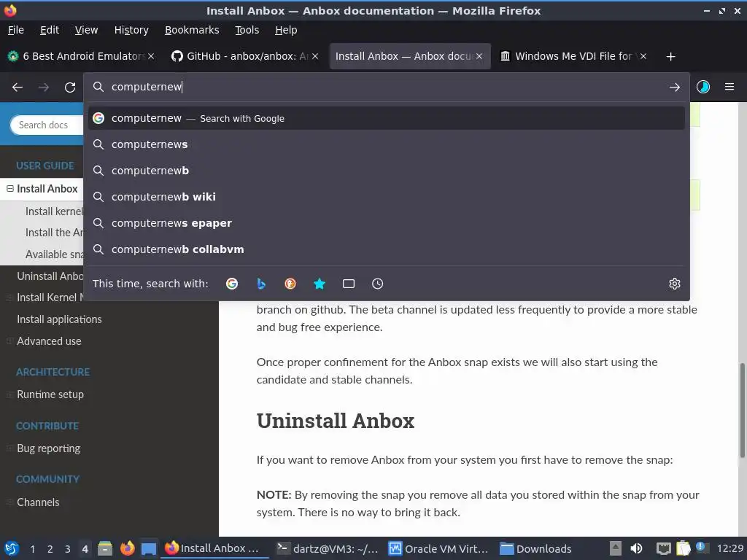The image size is (747, 560).
Task: Select the 'computernewb collabvm' suggestion
Action: pos(387,249)
